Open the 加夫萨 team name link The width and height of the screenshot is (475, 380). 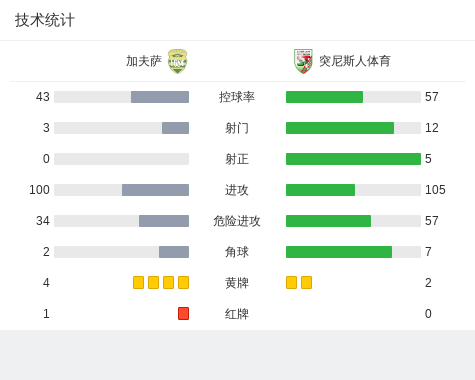[x=144, y=61]
